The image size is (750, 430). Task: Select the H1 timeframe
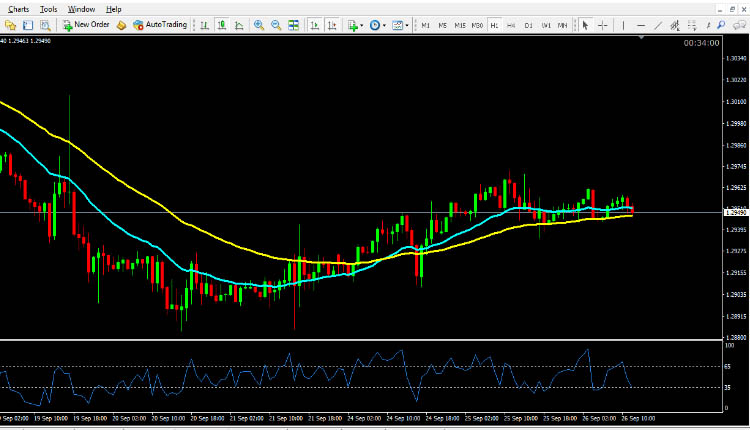[x=494, y=25]
